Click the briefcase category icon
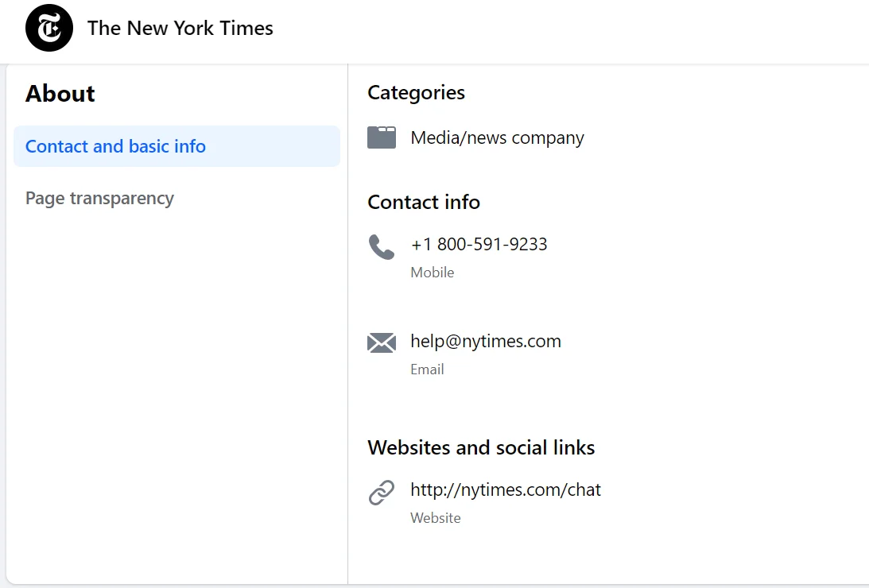 click(x=382, y=137)
